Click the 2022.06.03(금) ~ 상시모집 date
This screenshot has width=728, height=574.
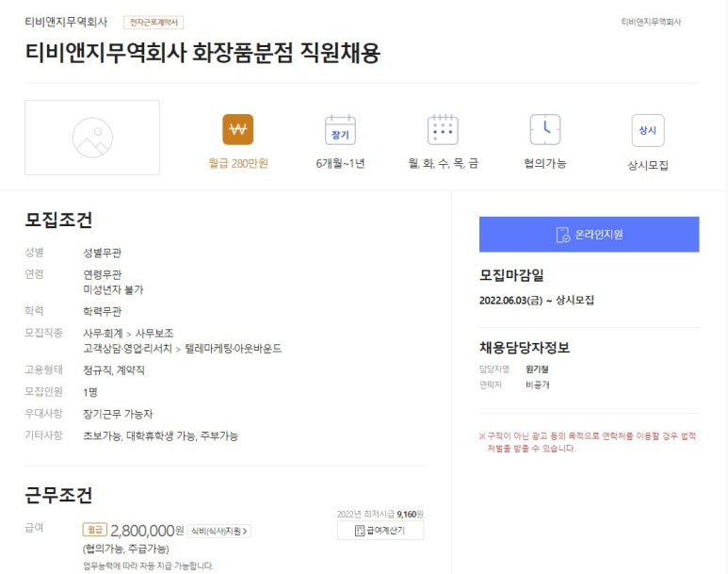(x=536, y=300)
